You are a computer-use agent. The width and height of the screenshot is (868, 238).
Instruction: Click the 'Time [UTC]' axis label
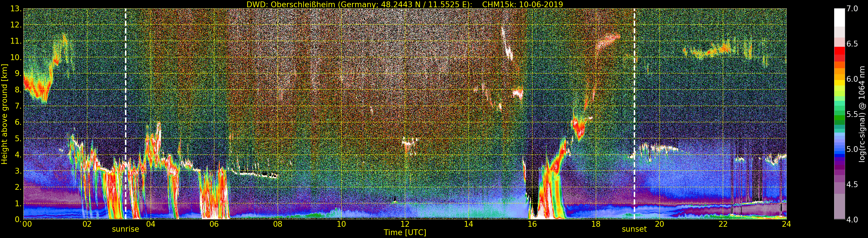(x=405, y=233)
